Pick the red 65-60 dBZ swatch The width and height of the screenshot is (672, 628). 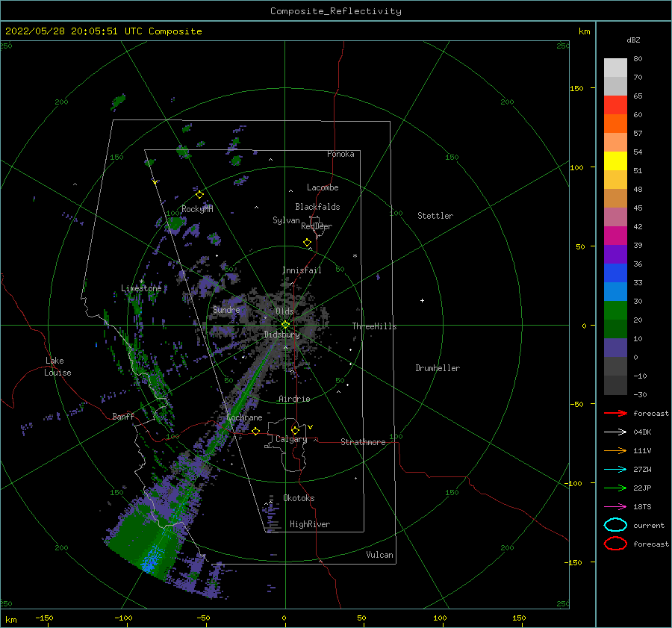[615, 105]
